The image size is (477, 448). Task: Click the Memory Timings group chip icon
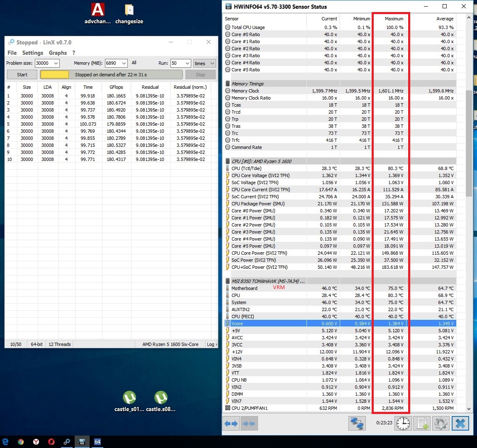(x=228, y=84)
